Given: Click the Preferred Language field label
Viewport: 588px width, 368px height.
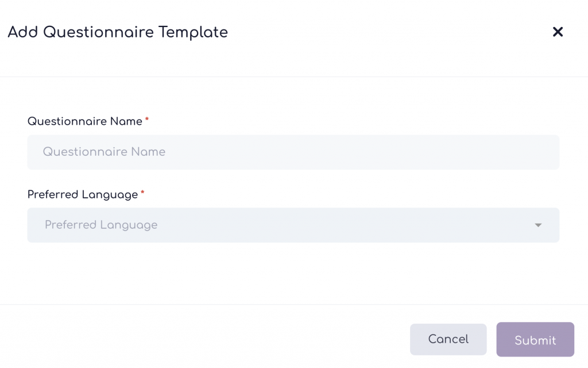Looking at the screenshot, I should pos(83,194).
